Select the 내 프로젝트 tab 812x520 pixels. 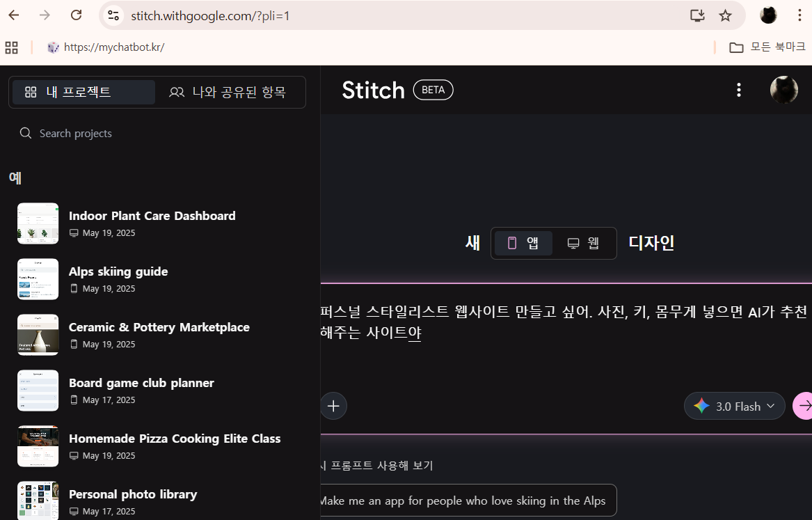click(x=83, y=92)
